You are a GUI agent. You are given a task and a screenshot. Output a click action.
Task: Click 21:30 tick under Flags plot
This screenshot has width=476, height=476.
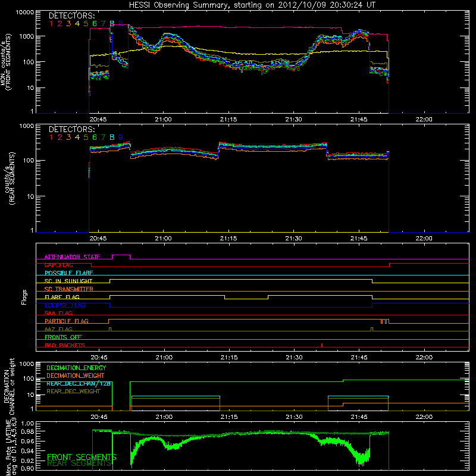pyautogui.click(x=294, y=358)
